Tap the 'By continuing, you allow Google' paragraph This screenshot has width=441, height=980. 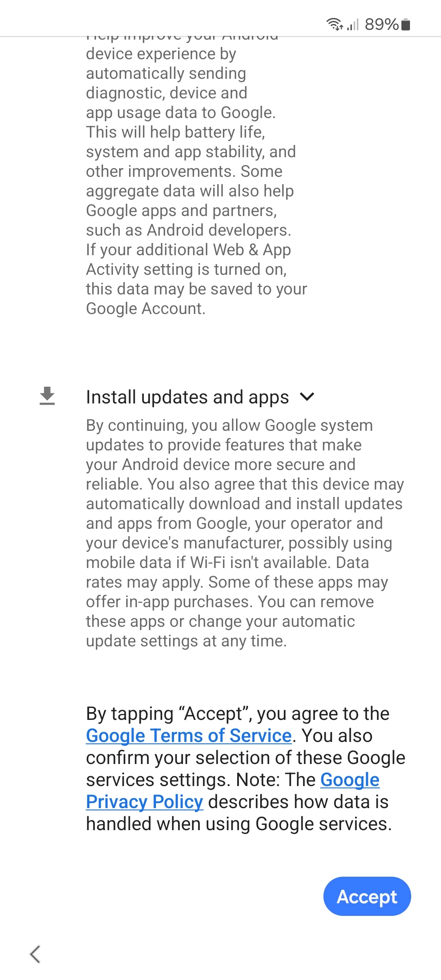(x=245, y=533)
